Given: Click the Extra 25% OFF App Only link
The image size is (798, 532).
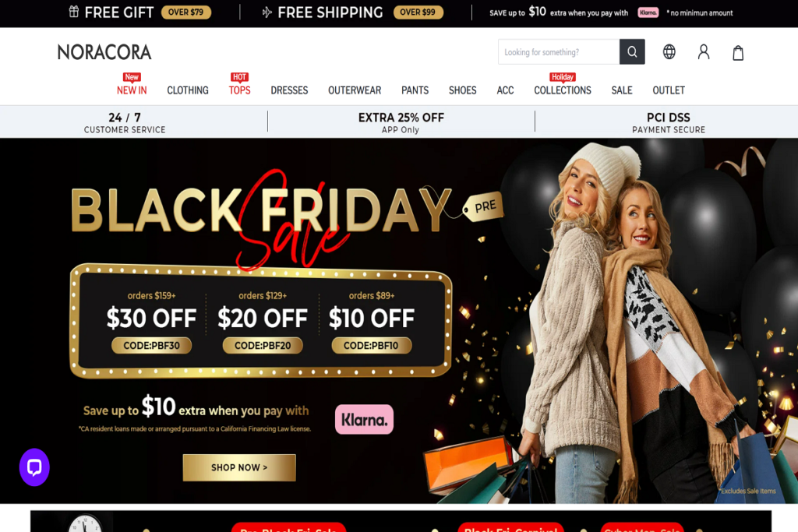Looking at the screenshot, I should [x=401, y=122].
